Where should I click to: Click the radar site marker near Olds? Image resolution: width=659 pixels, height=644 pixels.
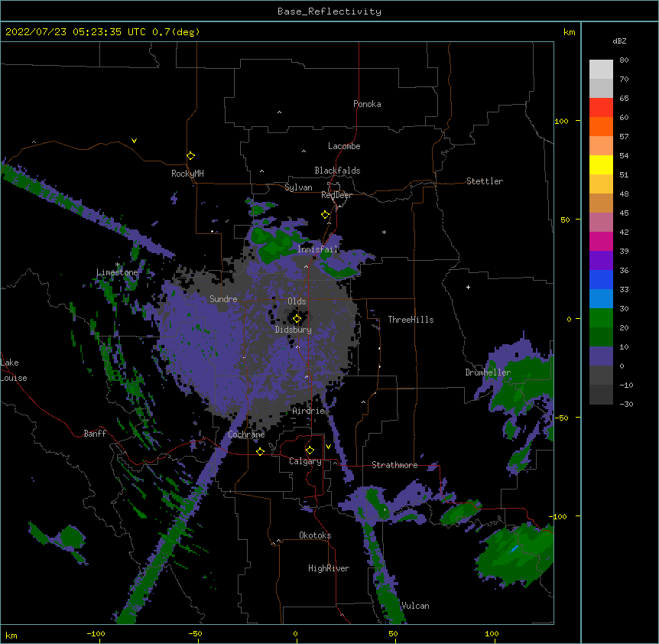tap(297, 319)
